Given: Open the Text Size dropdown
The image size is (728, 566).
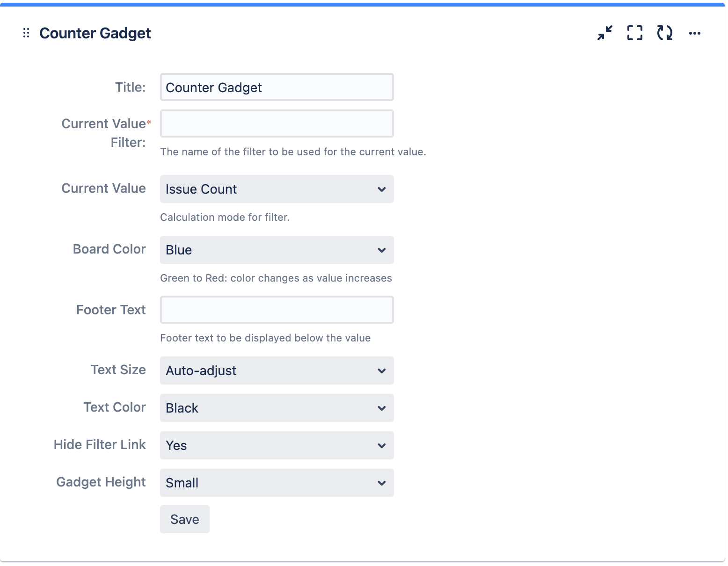Looking at the screenshot, I should click(x=277, y=370).
